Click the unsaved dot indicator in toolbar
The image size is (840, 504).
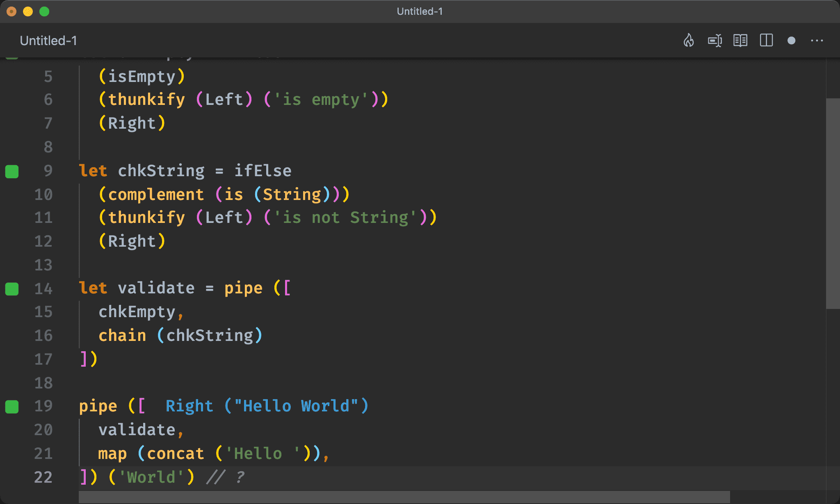point(792,41)
